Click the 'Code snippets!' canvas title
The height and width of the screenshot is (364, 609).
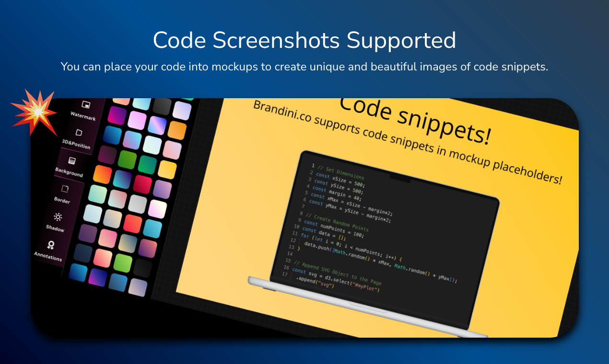coord(415,120)
